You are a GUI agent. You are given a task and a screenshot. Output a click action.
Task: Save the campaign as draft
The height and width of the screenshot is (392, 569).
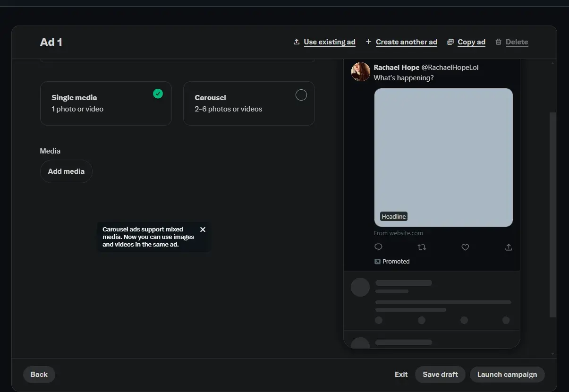pyautogui.click(x=440, y=375)
